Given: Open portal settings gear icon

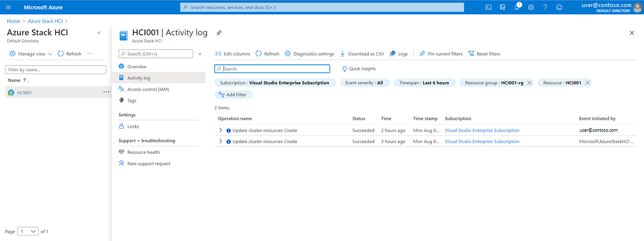Looking at the screenshot, I should coord(531,7).
